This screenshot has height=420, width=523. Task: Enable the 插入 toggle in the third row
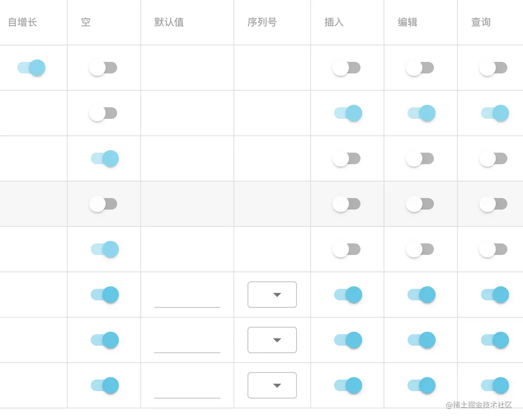[346, 158]
